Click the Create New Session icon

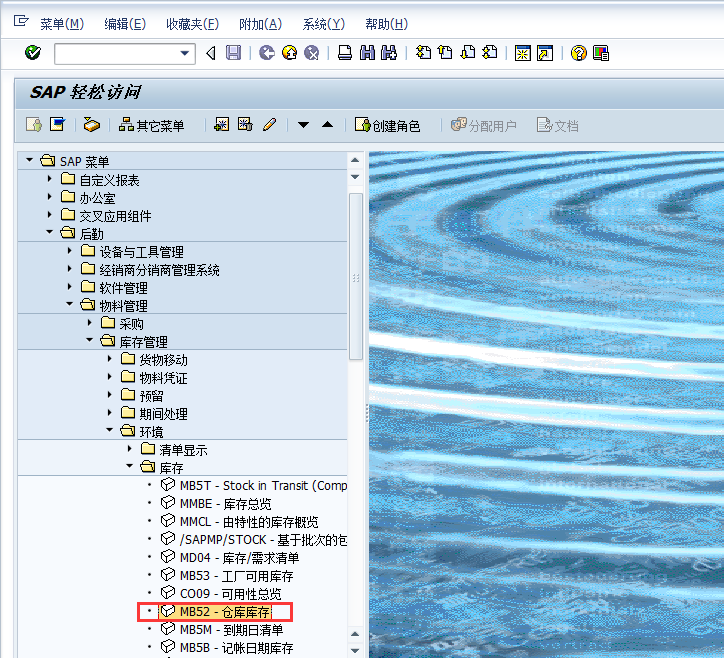[523, 53]
